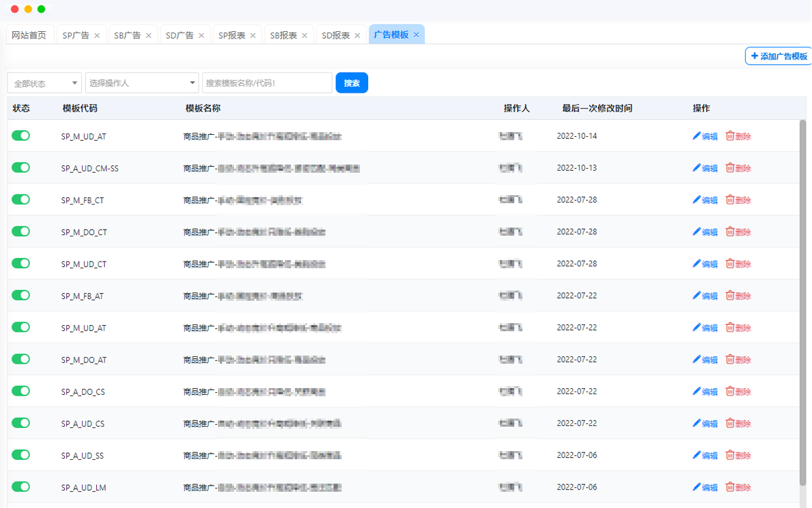This screenshot has height=508, width=812.
Task: Switch off SP_M_FB_CT template status
Action: (21, 199)
